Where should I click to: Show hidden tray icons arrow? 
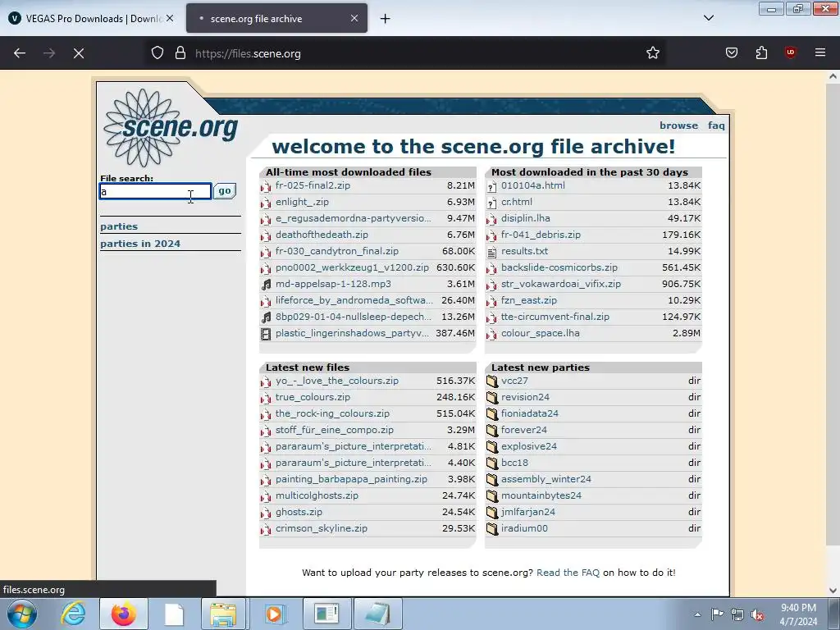coord(697,614)
